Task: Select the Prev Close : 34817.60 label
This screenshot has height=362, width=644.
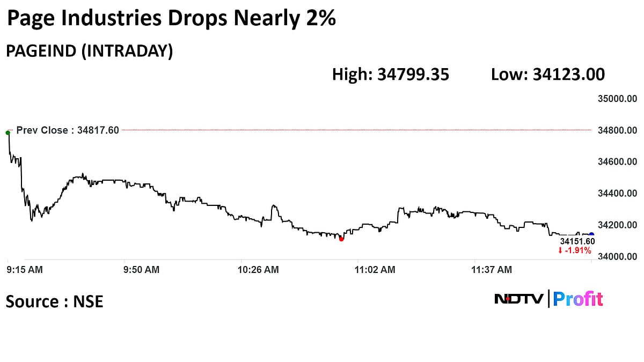Action: click(x=68, y=130)
